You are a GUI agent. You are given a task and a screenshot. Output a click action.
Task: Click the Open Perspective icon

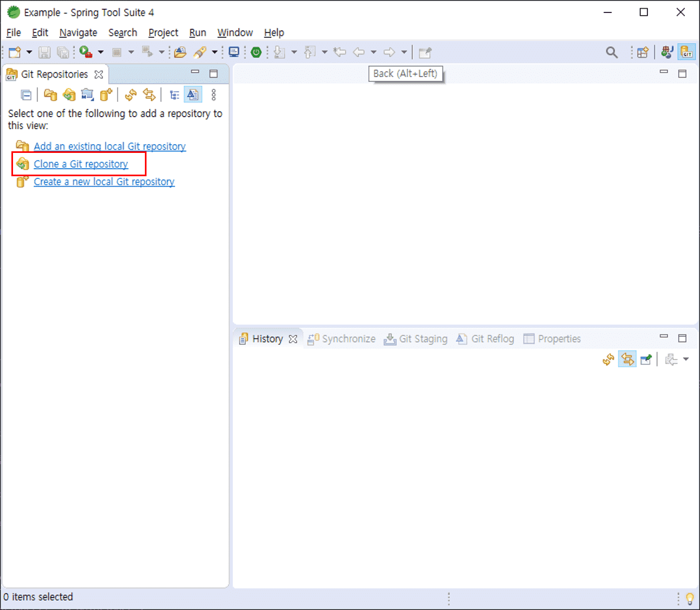click(642, 53)
